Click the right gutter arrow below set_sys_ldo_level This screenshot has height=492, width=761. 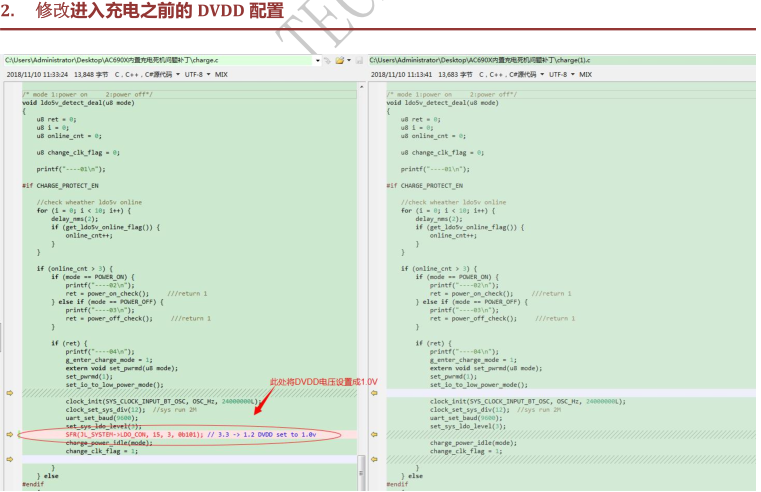374,434
